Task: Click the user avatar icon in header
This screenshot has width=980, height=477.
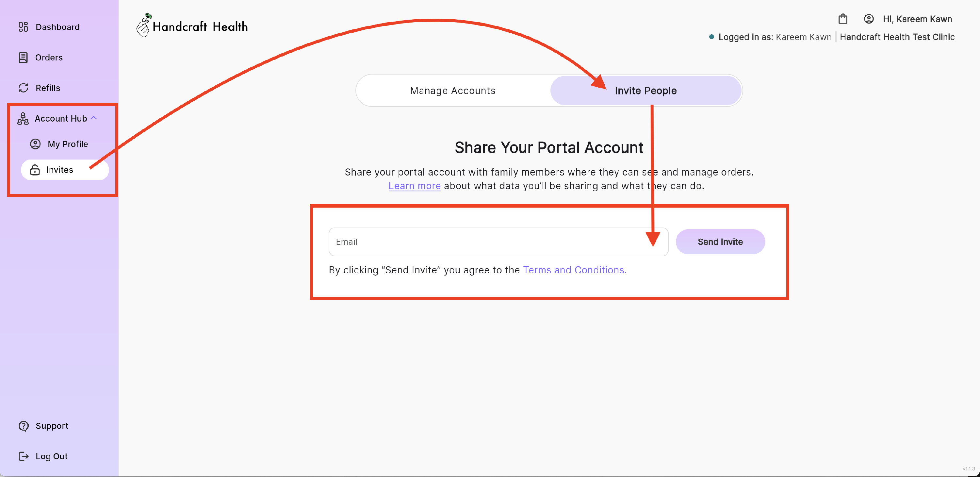Action: (869, 19)
